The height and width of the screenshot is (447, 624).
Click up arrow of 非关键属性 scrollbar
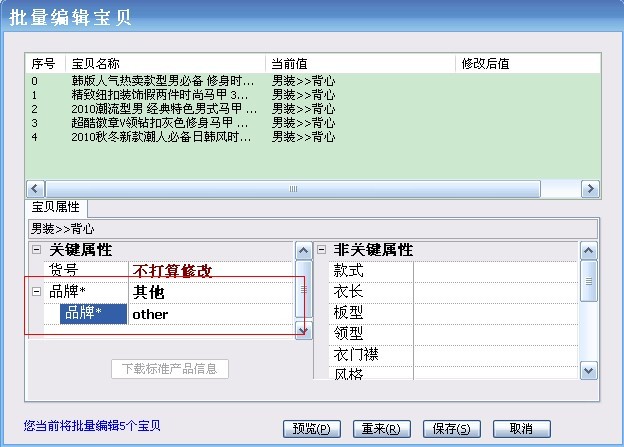[589, 250]
